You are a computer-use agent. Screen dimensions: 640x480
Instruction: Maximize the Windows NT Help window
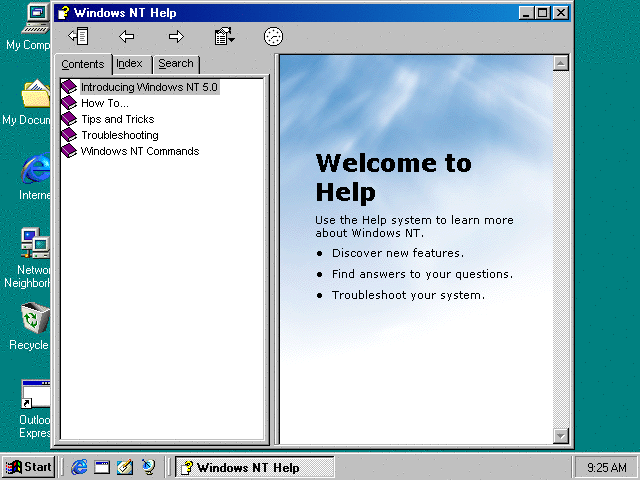point(542,13)
